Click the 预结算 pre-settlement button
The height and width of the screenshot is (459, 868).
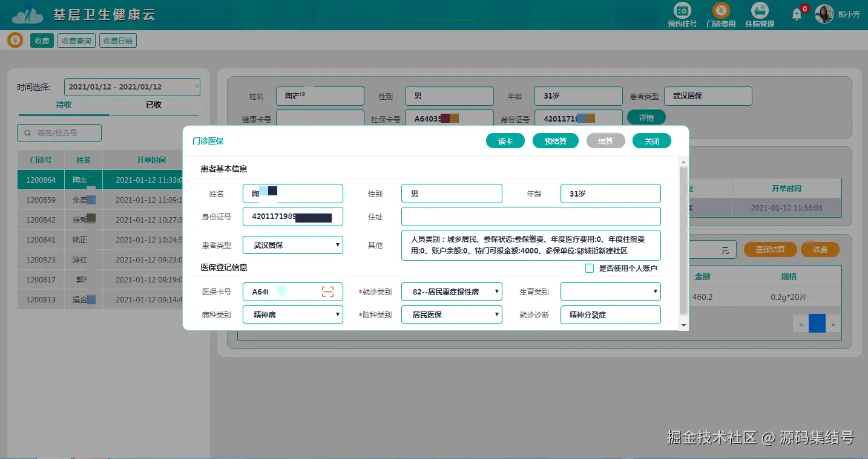(555, 140)
